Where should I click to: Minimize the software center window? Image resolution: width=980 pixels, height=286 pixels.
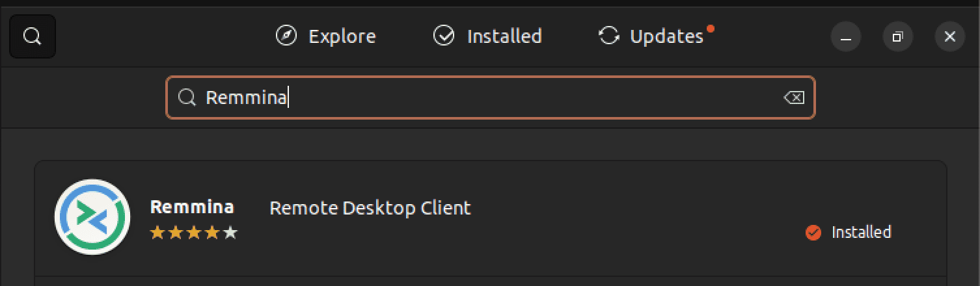click(x=846, y=37)
